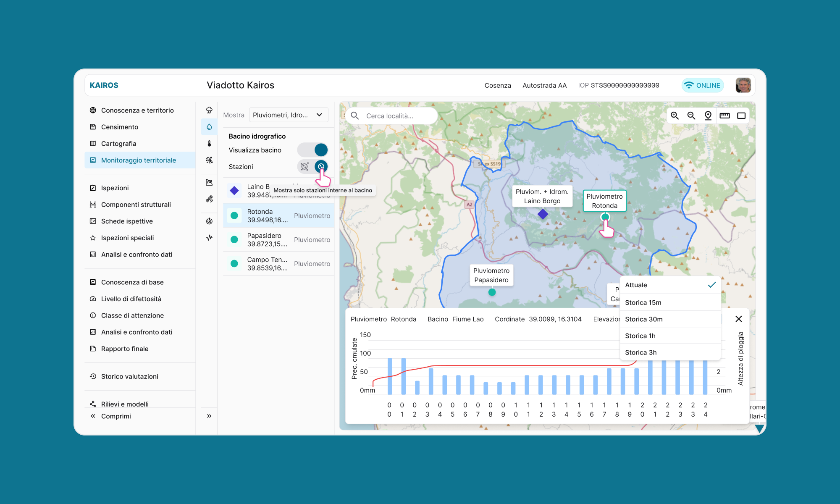Expand the icon sidebar with double chevron

[209, 416]
